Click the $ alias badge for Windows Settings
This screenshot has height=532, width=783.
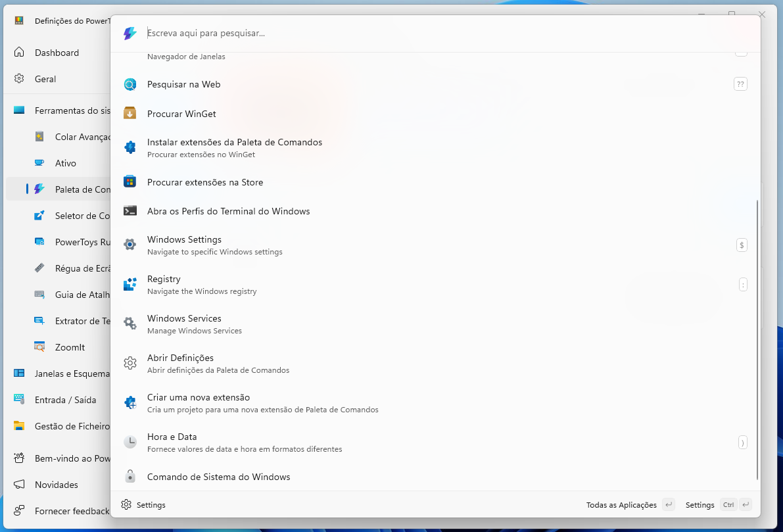(x=742, y=245)
